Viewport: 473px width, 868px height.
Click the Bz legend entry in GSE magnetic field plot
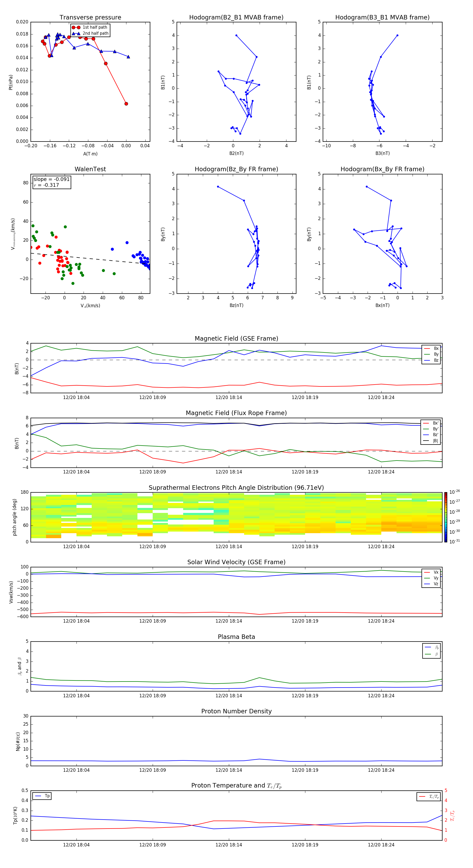(431, 360)
